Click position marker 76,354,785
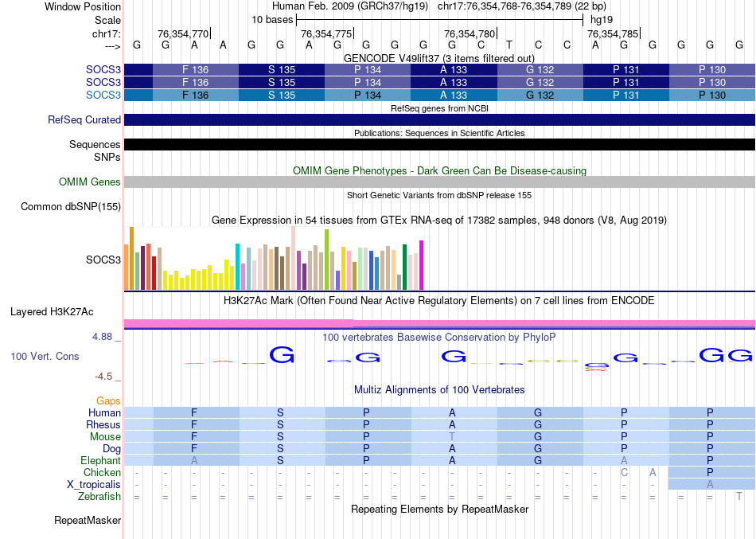Viewport: 756px width, 539px height. point(613,33)
